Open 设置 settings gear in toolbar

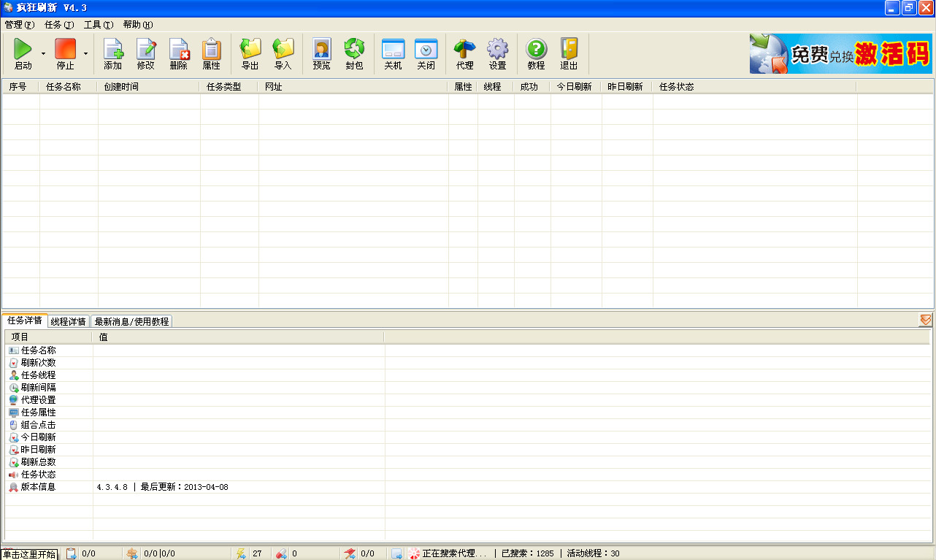[x=497, y=50]
